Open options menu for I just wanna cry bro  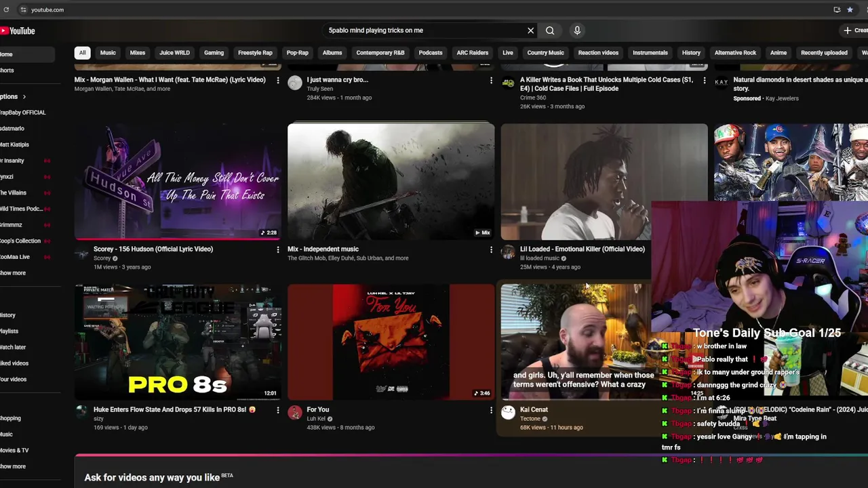(x=491, y=80)
